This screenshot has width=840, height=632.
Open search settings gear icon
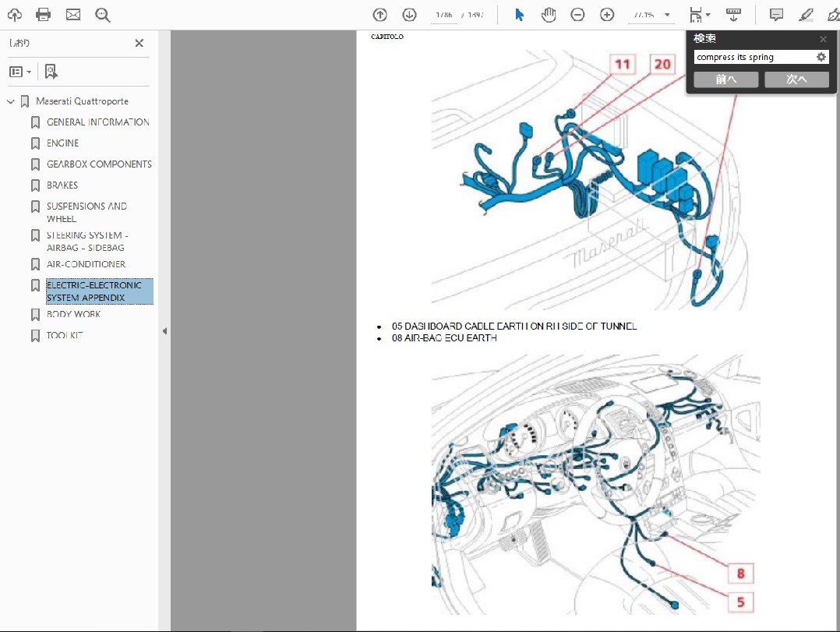pos(821,58)
